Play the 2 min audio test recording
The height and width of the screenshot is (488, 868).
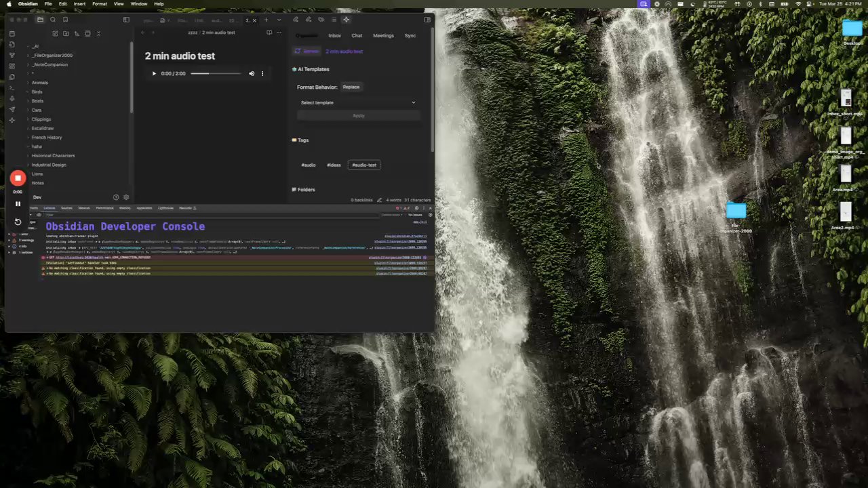(154, 73)
